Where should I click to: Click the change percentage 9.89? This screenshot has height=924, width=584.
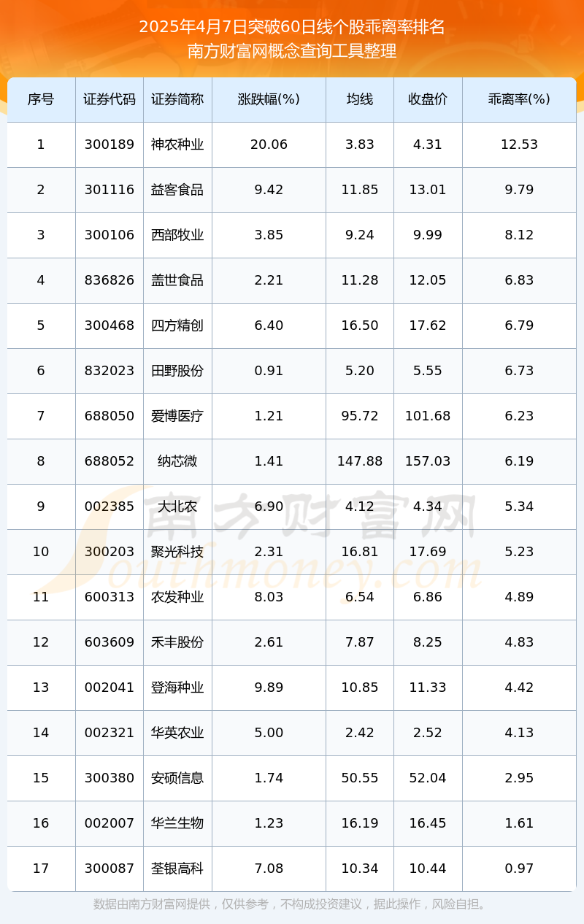[x=269, y=688]
